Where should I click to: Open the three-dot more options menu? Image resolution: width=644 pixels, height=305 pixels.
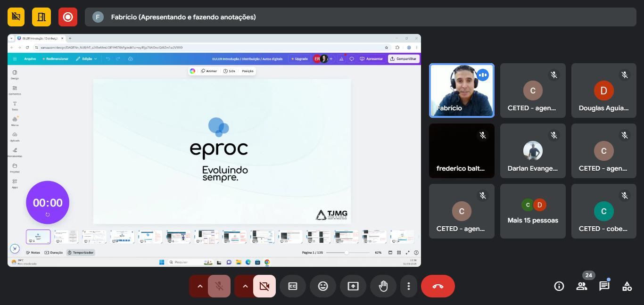(409, 286)
